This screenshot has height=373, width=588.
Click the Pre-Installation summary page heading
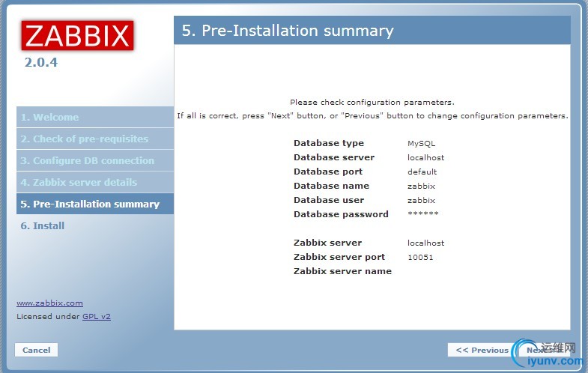coord(288,31)
